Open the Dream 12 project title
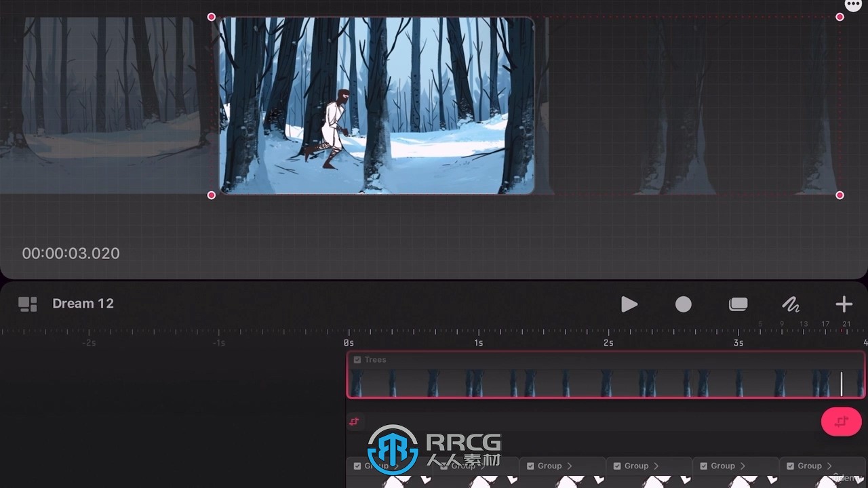Viewport: 868px width, 488px height. [83, 304]
